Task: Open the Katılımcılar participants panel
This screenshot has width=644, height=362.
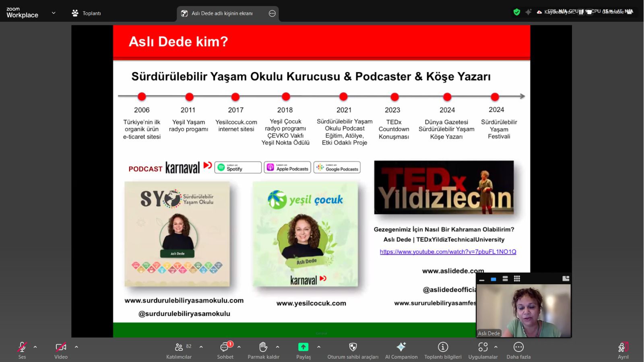Action: tap(179, 350)
